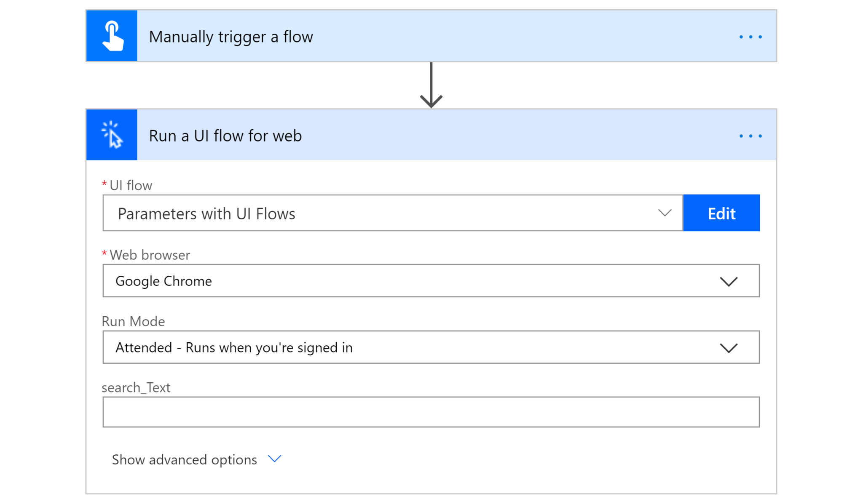Toggle the advanced options section

[x=184, y=459]
